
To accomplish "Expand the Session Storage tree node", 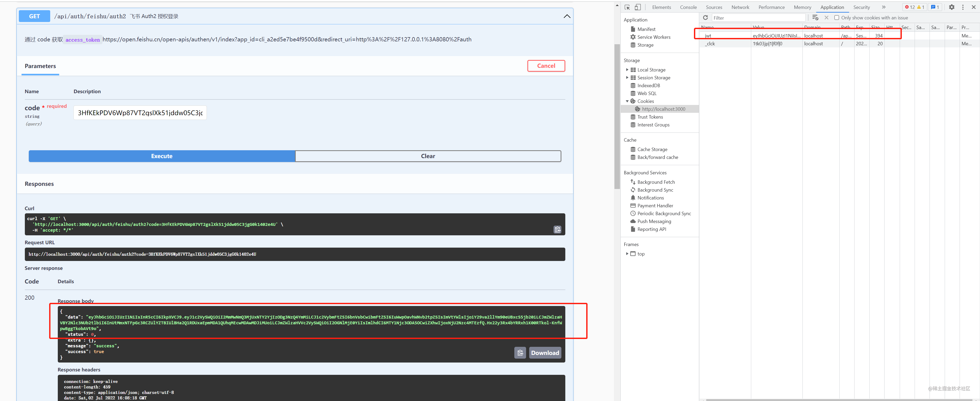I will click(627, 78).
